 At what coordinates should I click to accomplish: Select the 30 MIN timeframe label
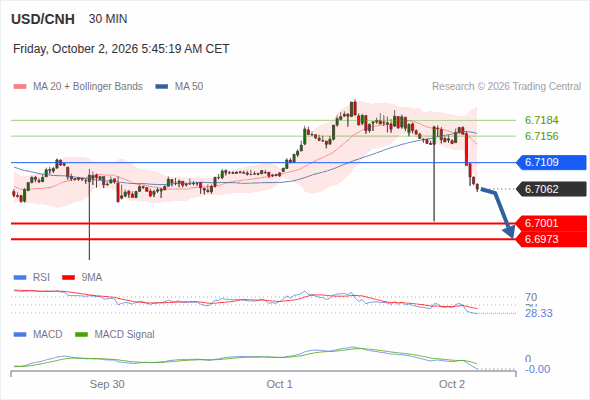108,19
